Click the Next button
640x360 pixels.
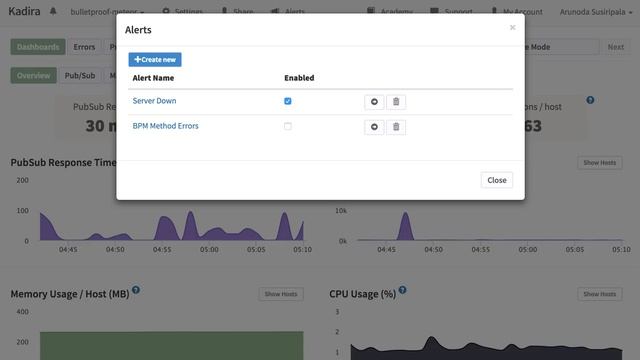pos(616,47)
